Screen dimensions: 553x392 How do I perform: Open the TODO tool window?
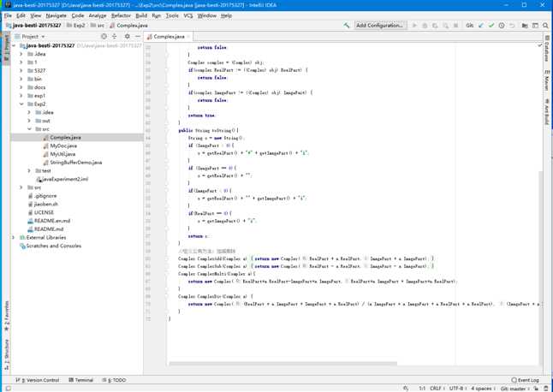(x=114, y=380)
